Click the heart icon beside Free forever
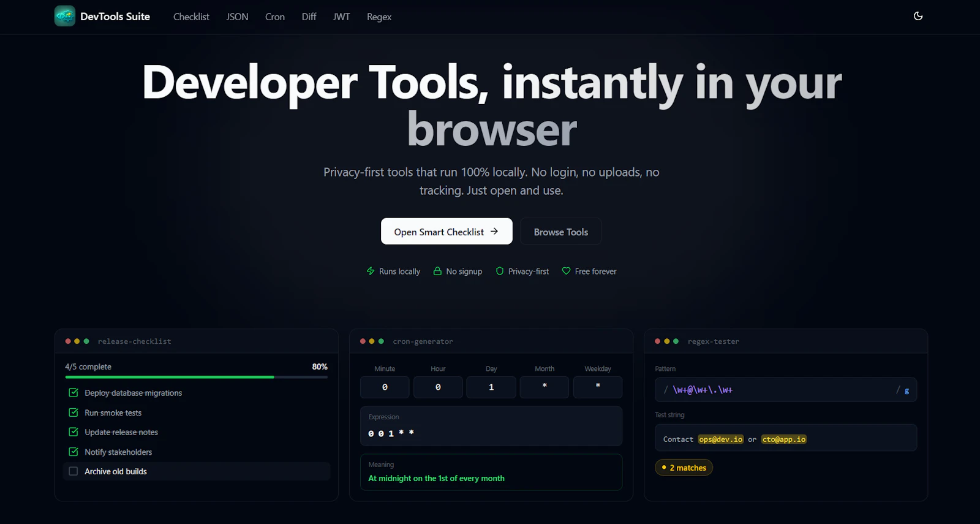This screenshot has width=980, height=524. [x=567, y=271]
